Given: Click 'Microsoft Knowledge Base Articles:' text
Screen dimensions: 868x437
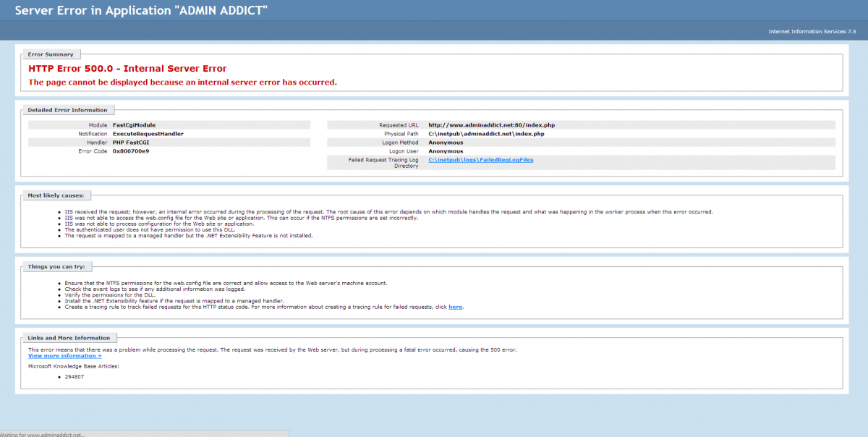Looking at the screenshot, I should 73,365.
